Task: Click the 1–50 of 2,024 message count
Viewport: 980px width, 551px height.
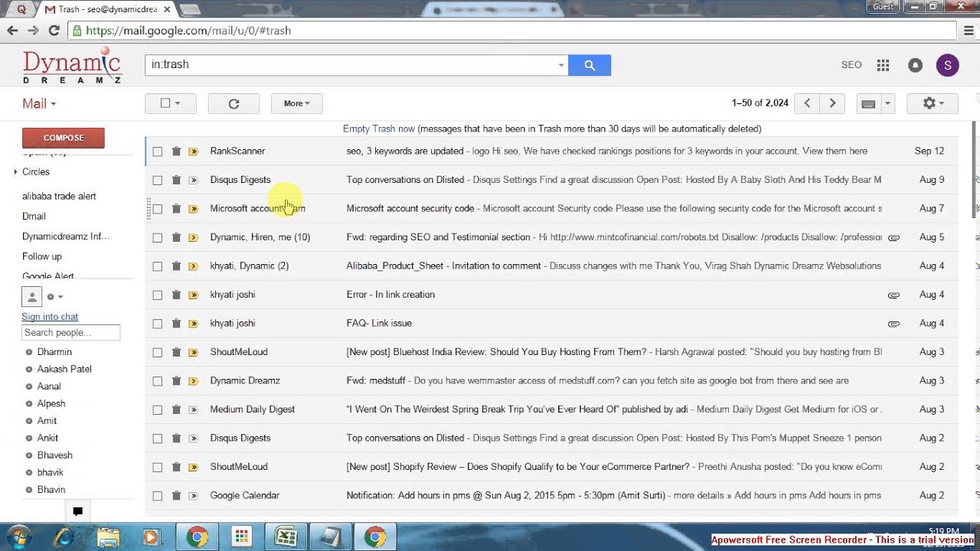Action: [759, 103]
